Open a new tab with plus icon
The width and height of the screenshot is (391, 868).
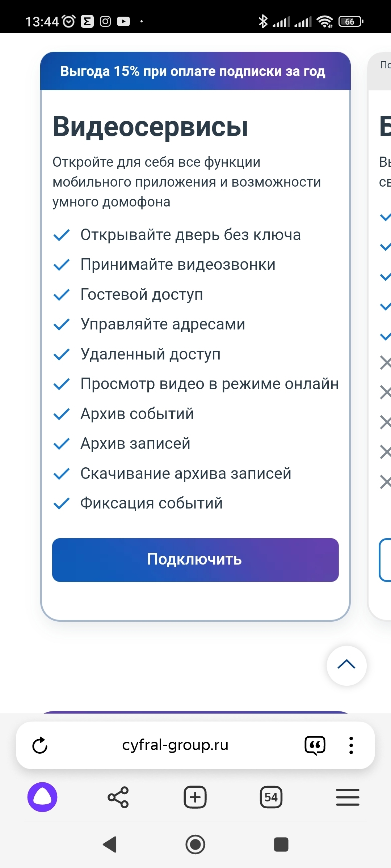pyautogui.click(x=195, y=797)
